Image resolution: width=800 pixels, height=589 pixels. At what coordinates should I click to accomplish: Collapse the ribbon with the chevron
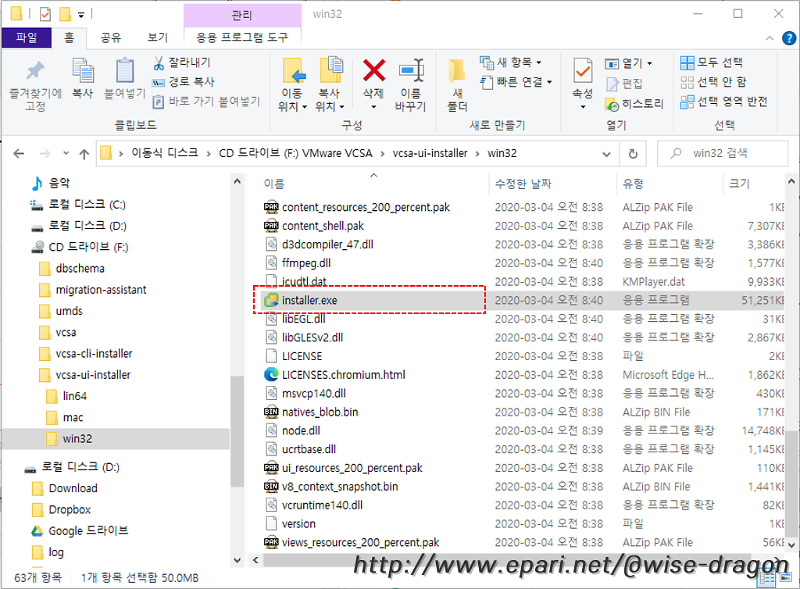[769, 38]
